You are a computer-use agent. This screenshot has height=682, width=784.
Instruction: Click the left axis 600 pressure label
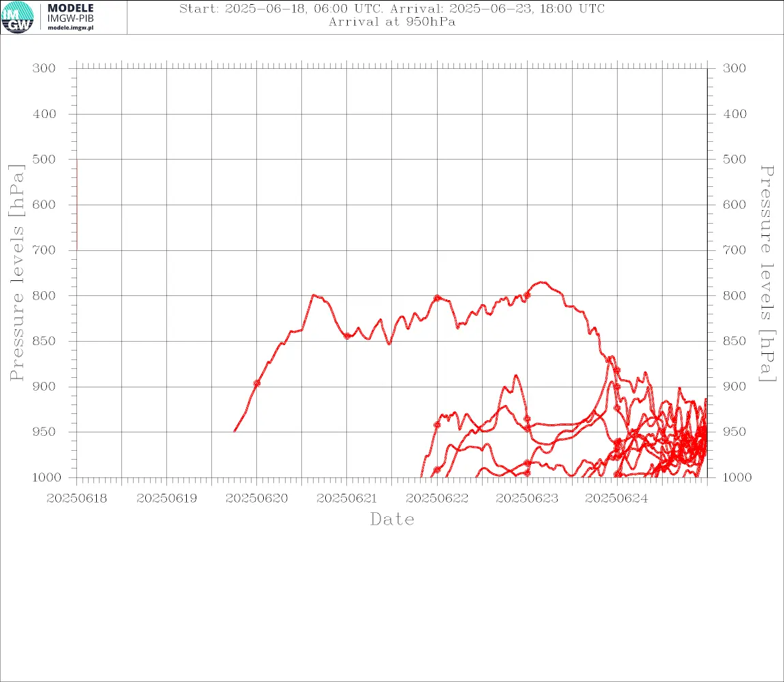coord(44,205)
